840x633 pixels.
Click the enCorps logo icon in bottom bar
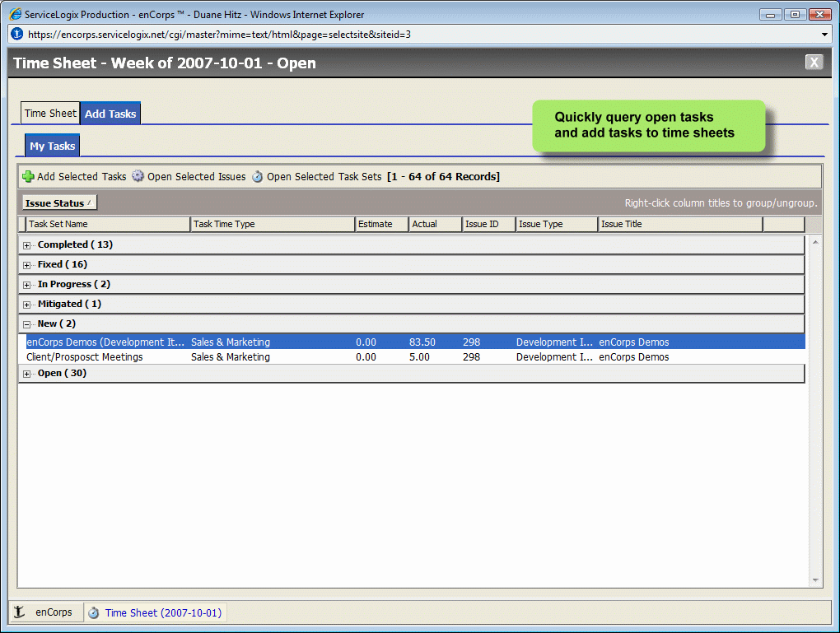point(19,612)
